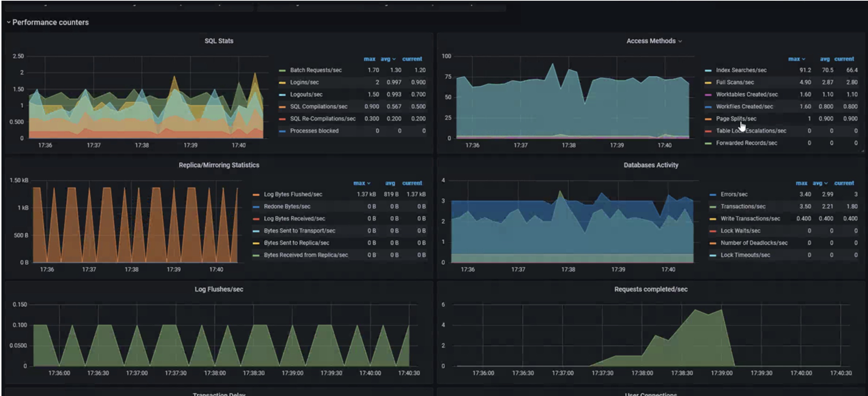Toggle the Lock Waits/sec series
This screenshot has height=396, width=868.
pos(740,230)
